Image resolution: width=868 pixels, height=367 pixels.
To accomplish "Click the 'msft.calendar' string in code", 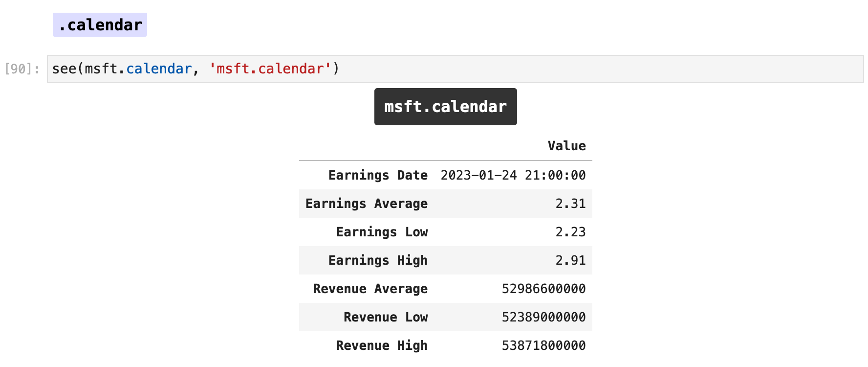I will tap(270, 69).
